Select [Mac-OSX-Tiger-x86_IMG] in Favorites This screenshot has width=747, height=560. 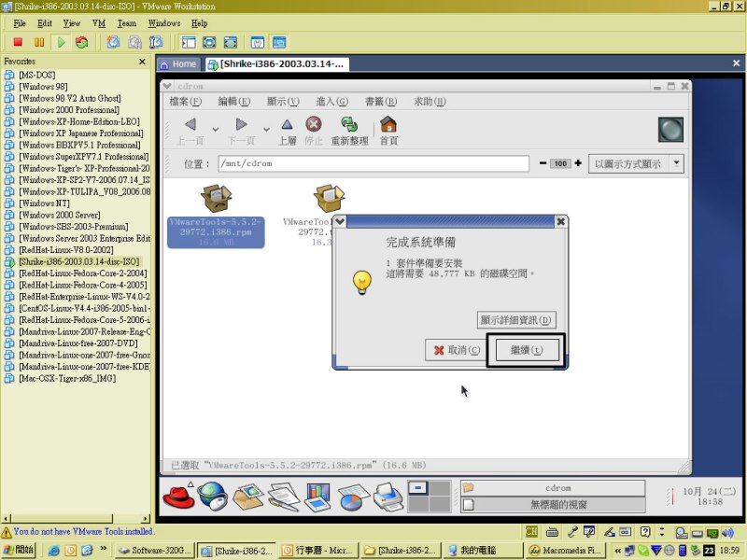(x=67, y=379)
